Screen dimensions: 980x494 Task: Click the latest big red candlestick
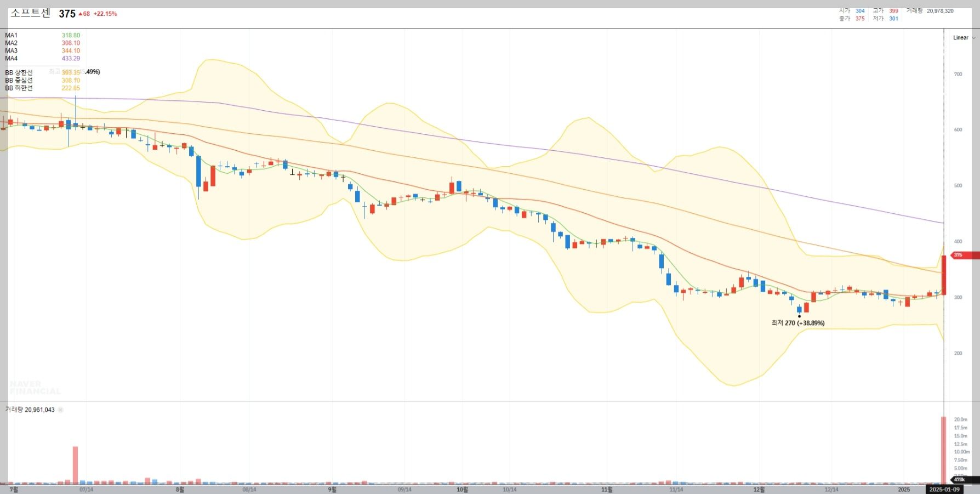tap(944, 275)
